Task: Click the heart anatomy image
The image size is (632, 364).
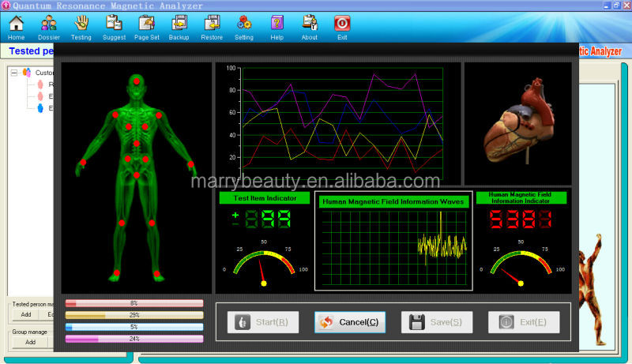Action: (517, 123)
